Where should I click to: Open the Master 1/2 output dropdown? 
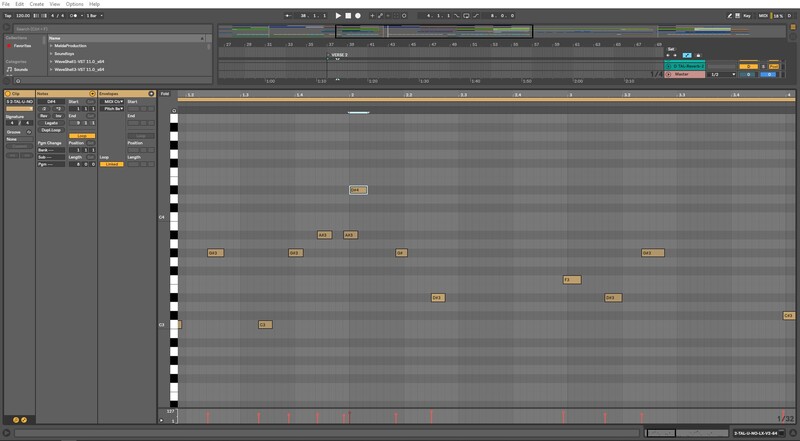pos(722,74)
